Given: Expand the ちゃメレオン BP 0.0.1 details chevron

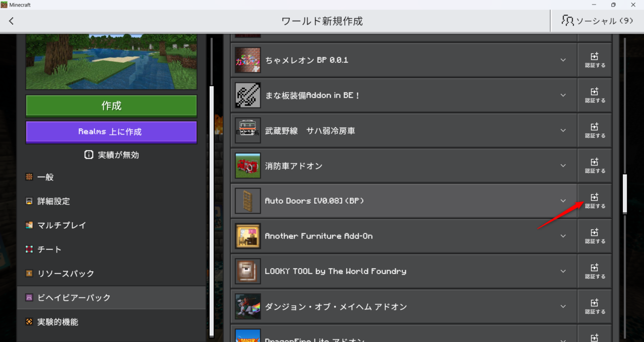Looking at the screenshot, I should pyautogui.click(x=563, y=60).
